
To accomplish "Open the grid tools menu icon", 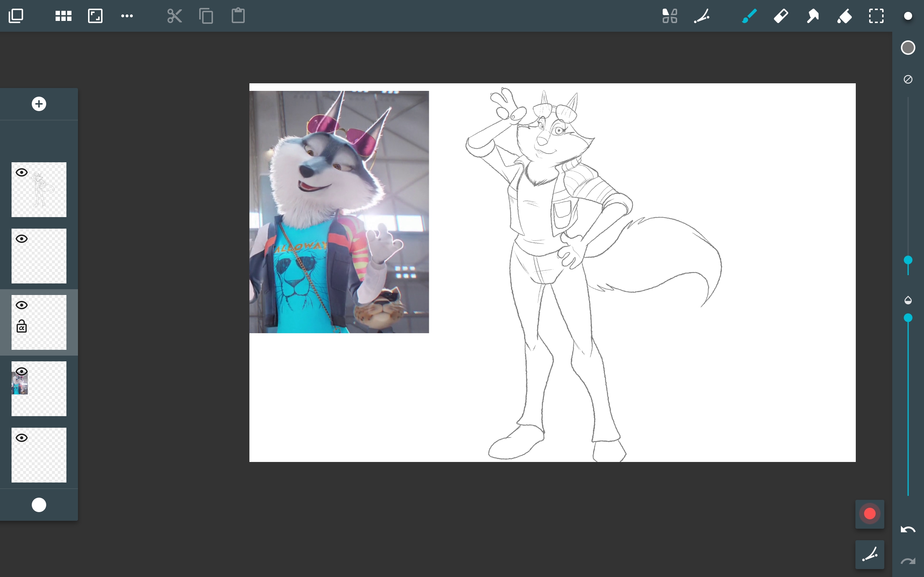I will [x=64, y=16].
